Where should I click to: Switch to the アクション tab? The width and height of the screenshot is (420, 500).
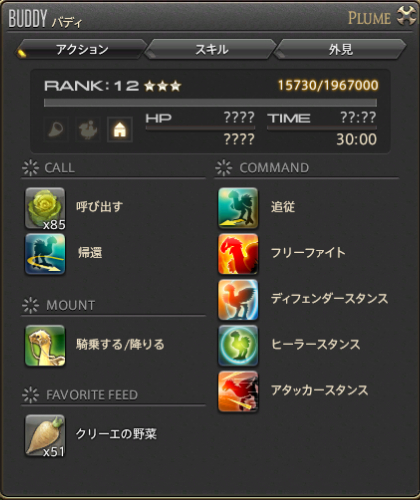tap(82, 49)
